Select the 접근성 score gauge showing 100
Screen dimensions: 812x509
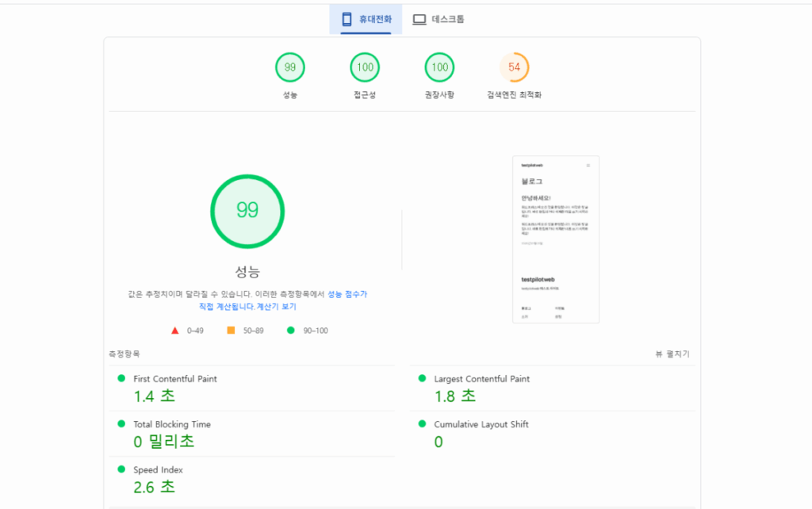point(365,67)
